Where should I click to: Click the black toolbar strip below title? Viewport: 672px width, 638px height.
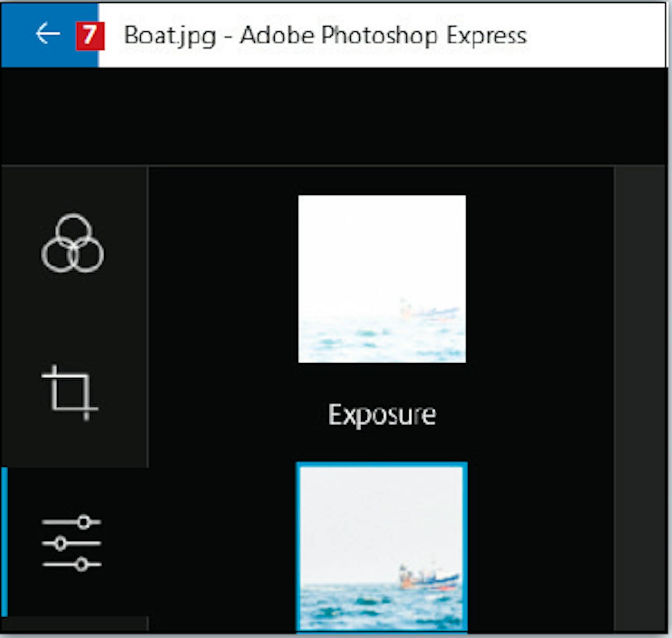(334, 116)
